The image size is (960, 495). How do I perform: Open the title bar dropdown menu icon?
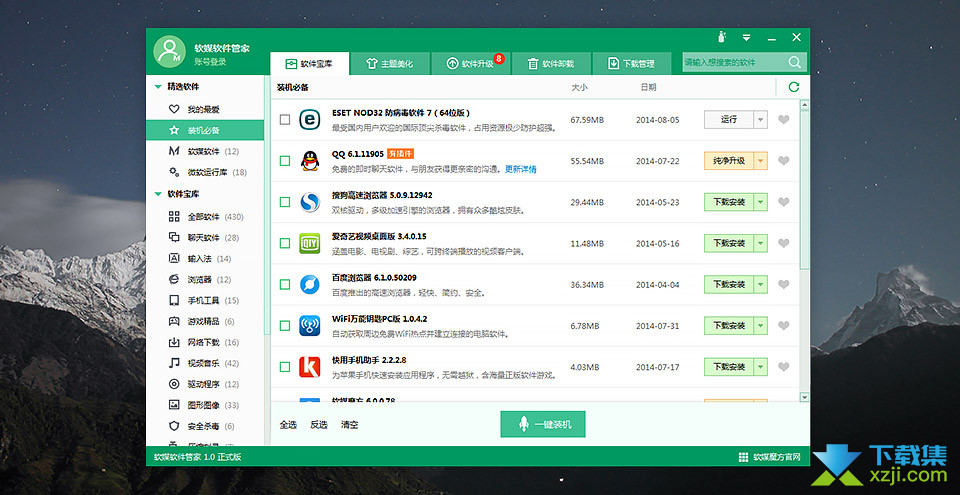coord(746,38)
